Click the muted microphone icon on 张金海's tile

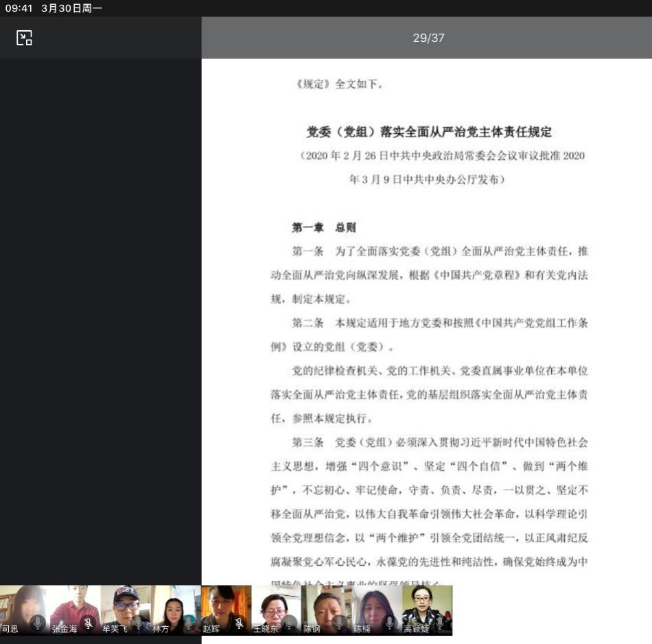pos(88,623)
